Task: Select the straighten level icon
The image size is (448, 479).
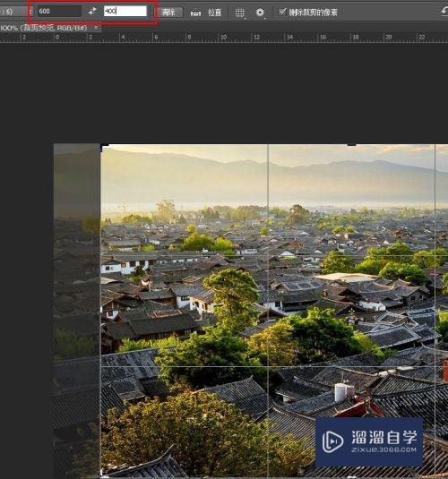Action: (195, 13)
